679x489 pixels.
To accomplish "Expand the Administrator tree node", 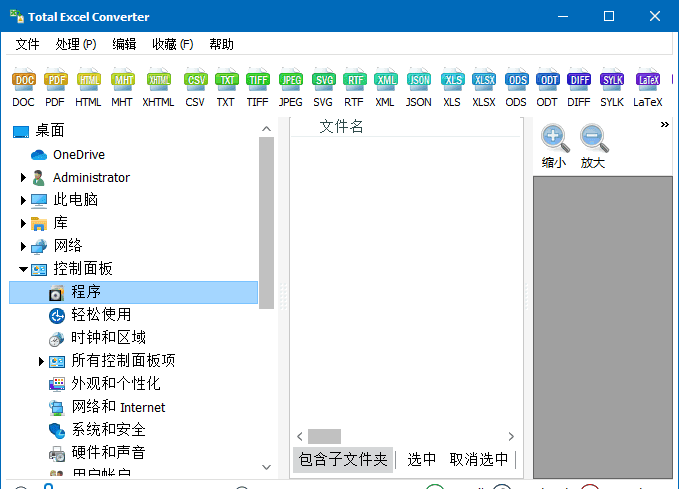I will pos(23,178).
